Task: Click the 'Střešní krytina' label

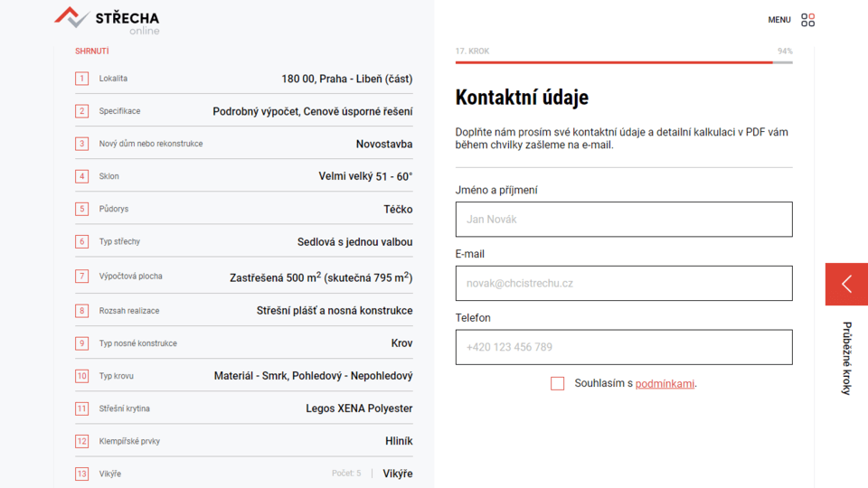Action: pyautogui.click(x=125, y=408)
